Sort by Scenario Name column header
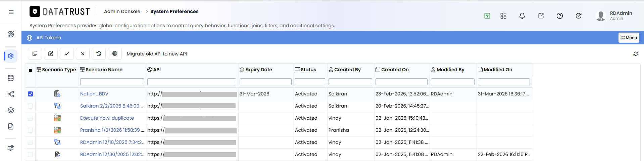Screen dimensions: 644x161 tap(101, 70)
